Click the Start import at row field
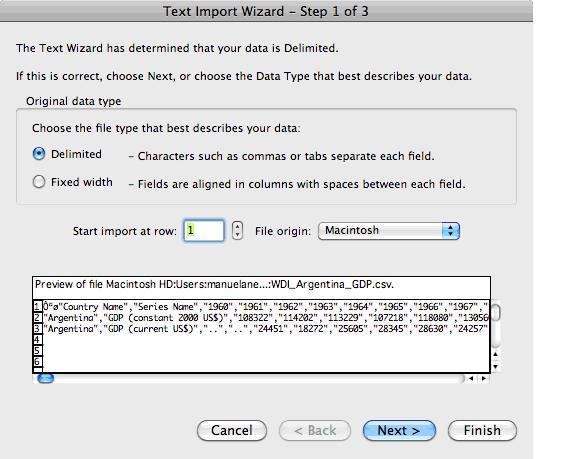The height and width of the screenshot is (459, 567). tap(204, 230)
